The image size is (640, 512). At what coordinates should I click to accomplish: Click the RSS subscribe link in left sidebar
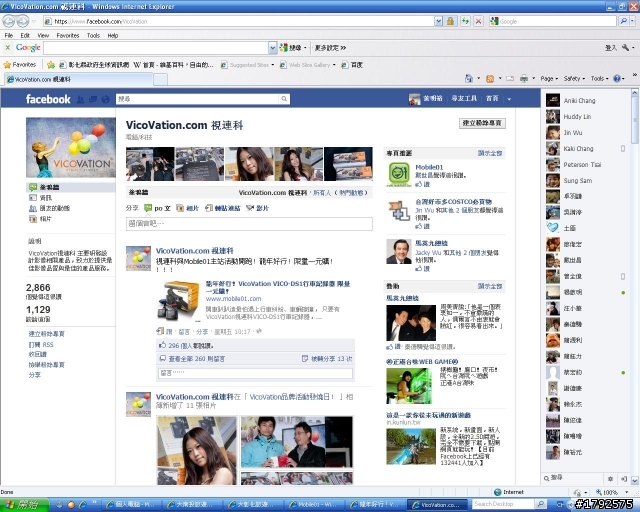pyautogui.click(x=41, y=345)
